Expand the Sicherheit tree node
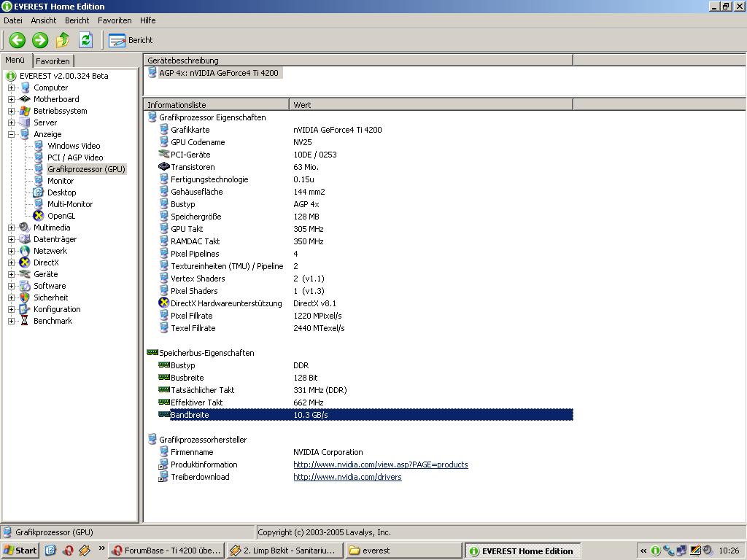The height and width of the screenshot is (560, 747). pos(12,297)
